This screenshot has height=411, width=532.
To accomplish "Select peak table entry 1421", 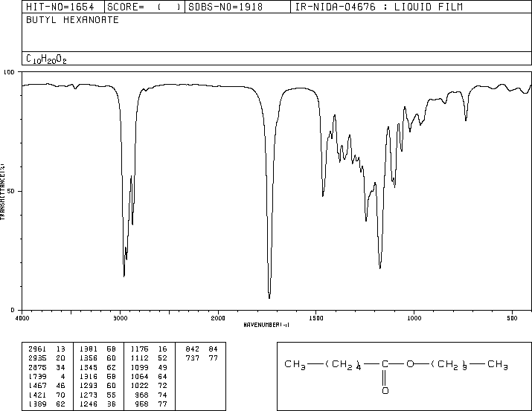I will (x=37, y=395).
